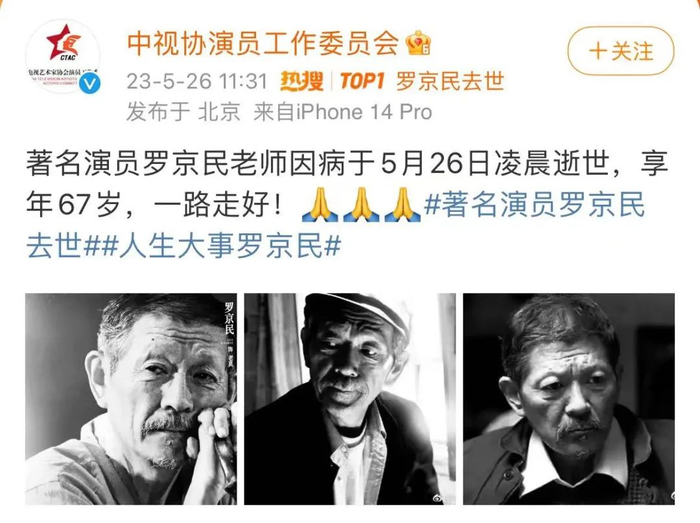700x523 pixels.
Task: Tap the orange 热搜 hot search icon
Action: click(302, 81)
